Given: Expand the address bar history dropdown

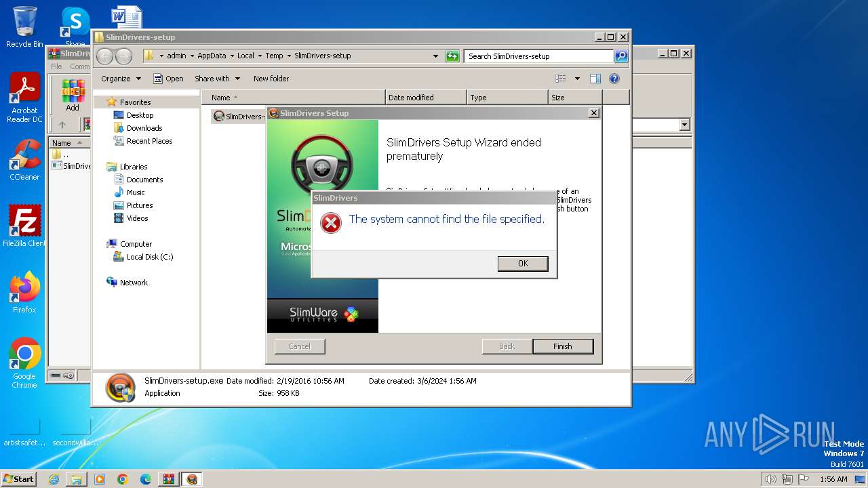Looking at the screenshot, I should (x=435, y=56).
